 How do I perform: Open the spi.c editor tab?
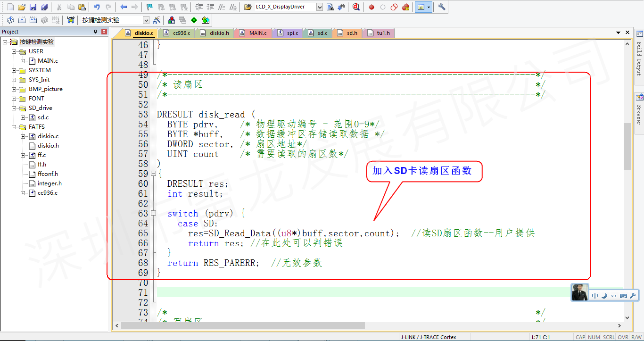click(288, 33)
